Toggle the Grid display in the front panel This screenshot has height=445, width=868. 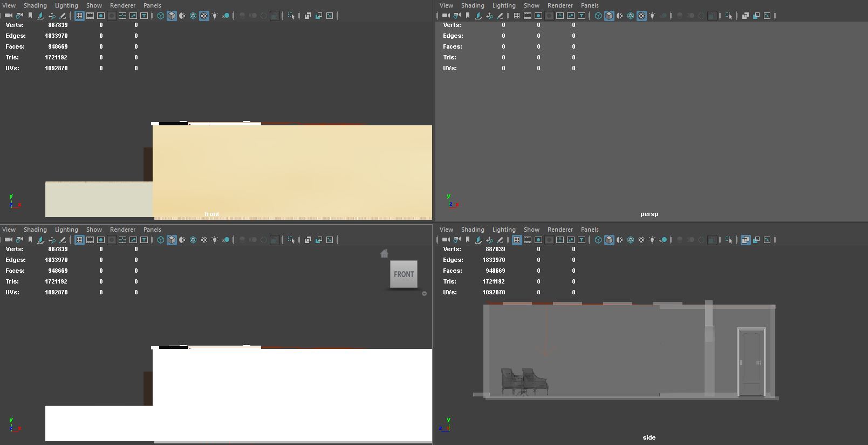pyautogui.click(x=79, y=16)
